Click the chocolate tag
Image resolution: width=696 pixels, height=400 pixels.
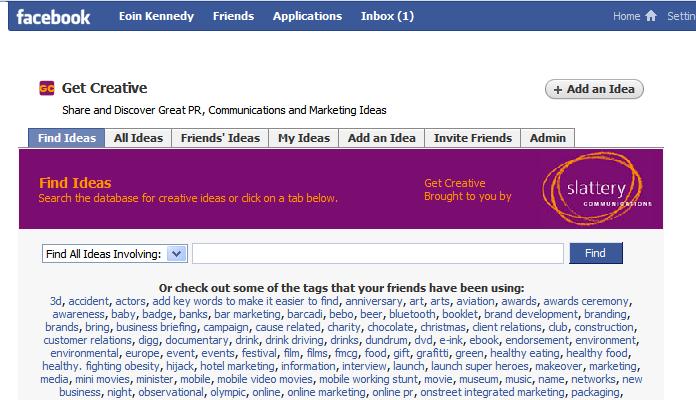390,327
